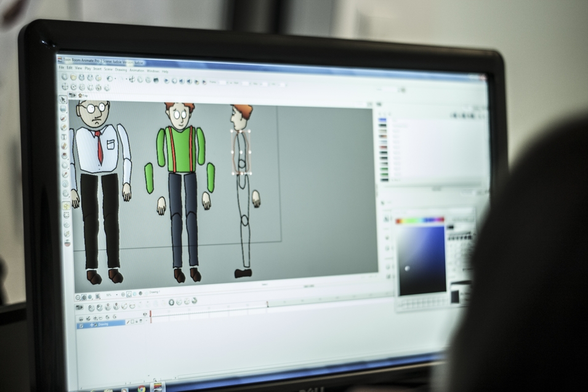Click the New scene toolbar icon
The image size is (588, 392).
(x=65, y=78)
